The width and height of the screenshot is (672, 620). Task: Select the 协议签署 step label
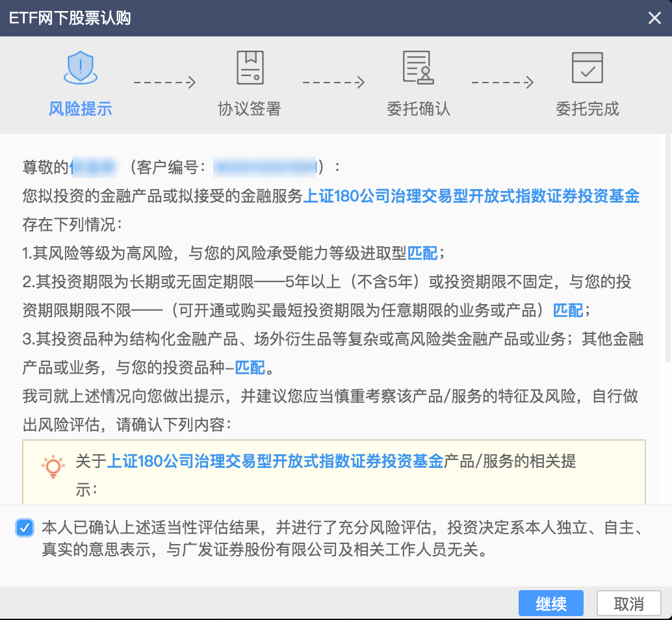250,109
